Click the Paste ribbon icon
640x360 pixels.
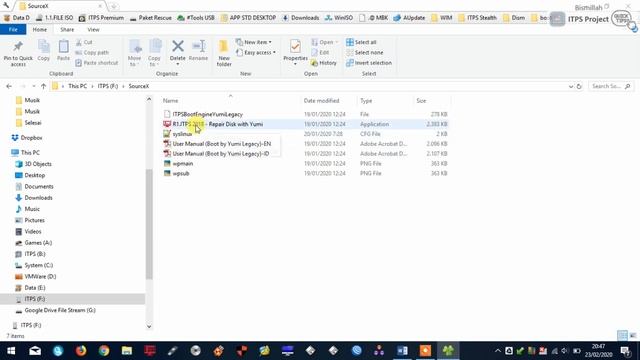[x=63, y=51]
